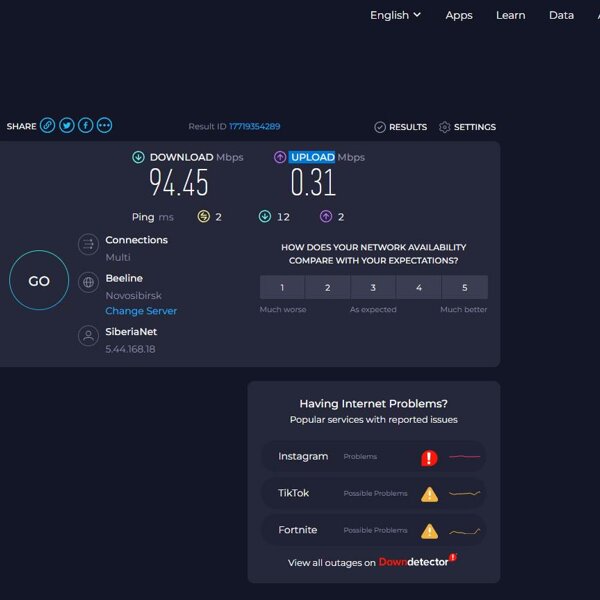Click the SiberiaNet provider name
Viewport: 600px width, 600px height.
[131, 332]
